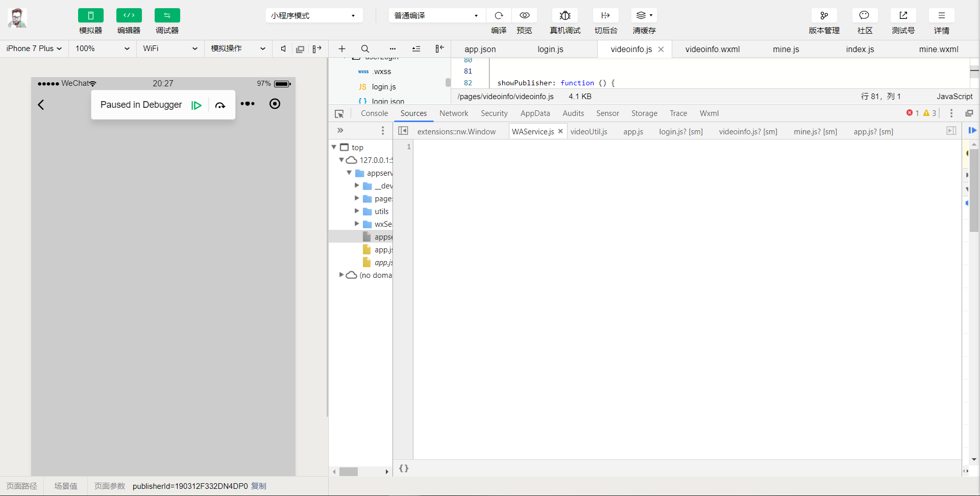Toggle the debugger panel button
Image resolution: width=980 pixels, height=496 pixels.
coord(167,15)
